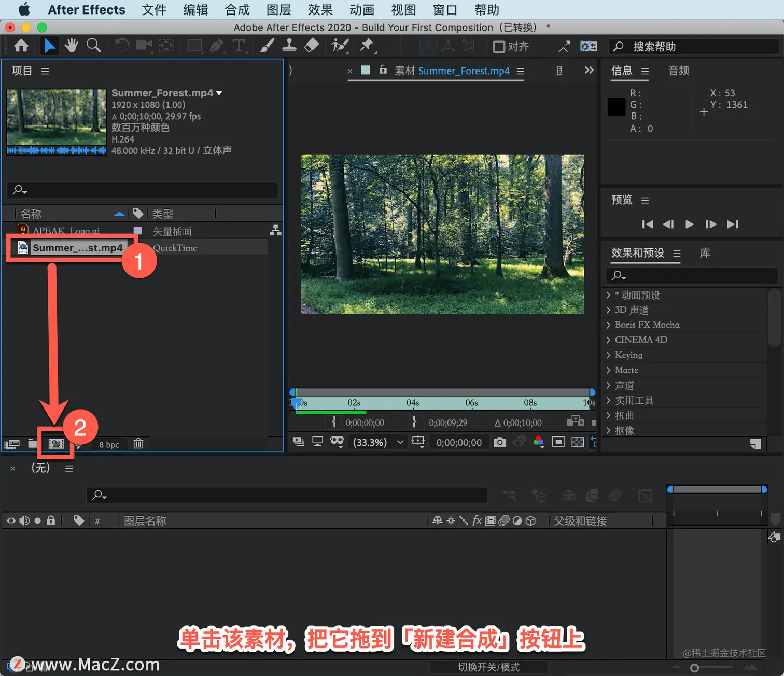Screen dimensions: 784x676
Task: Click the black color swatch in 信息 panel
Action: [x=617, y=107]
